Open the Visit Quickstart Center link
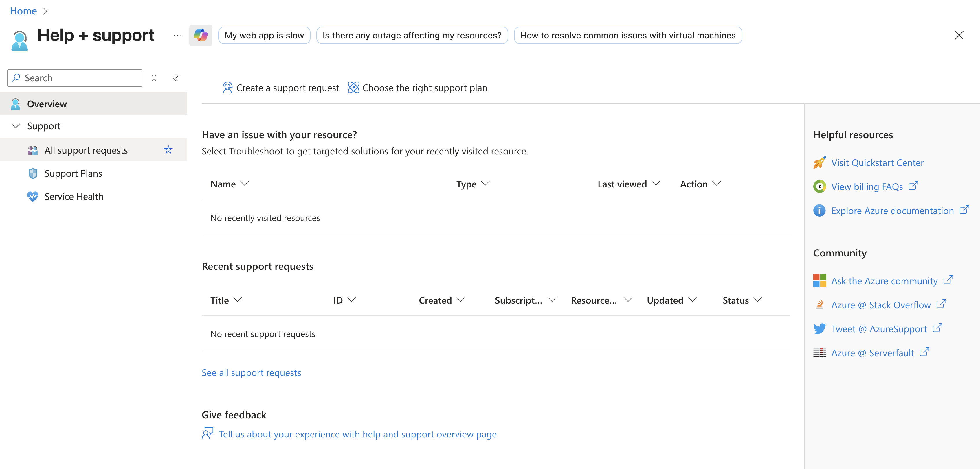This screenshot has width=980, height=469. pos(877,163)
